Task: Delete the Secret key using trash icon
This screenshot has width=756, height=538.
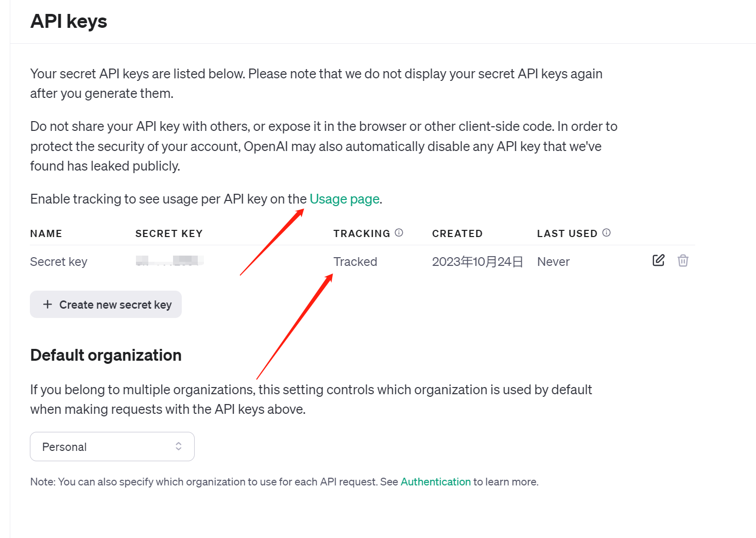Action: [683, 261]
